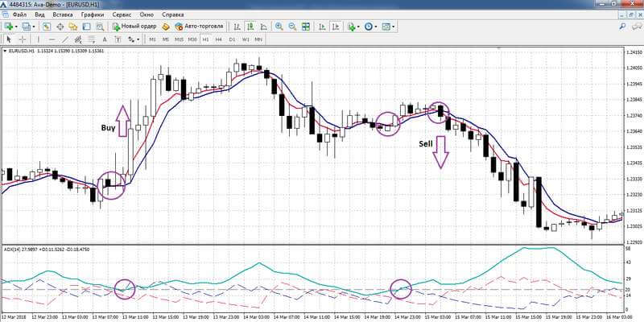Toggle the Авто-торговля button
The height and width of the screenshot is (322, 644).
coord(199,27)
